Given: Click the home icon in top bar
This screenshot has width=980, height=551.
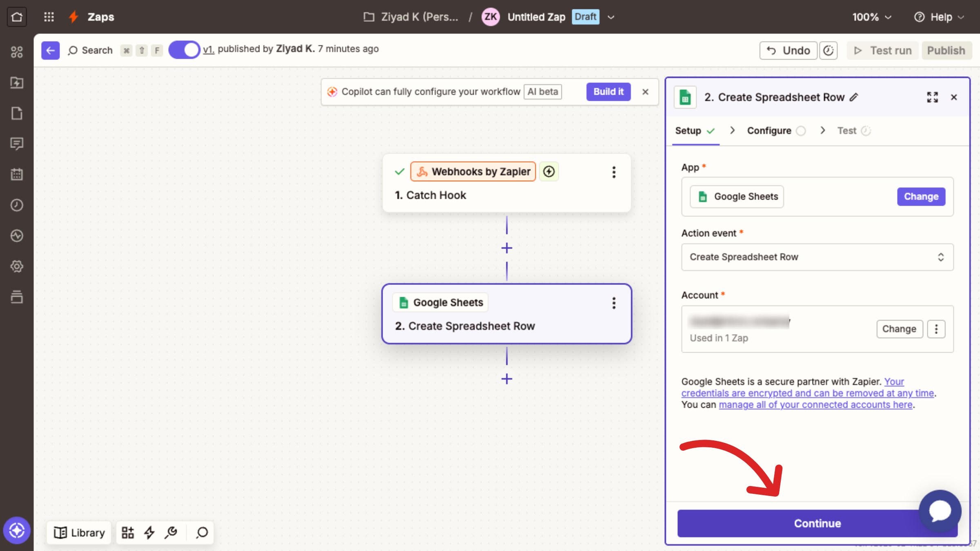Looking at the screenshot, I should 17,17.
